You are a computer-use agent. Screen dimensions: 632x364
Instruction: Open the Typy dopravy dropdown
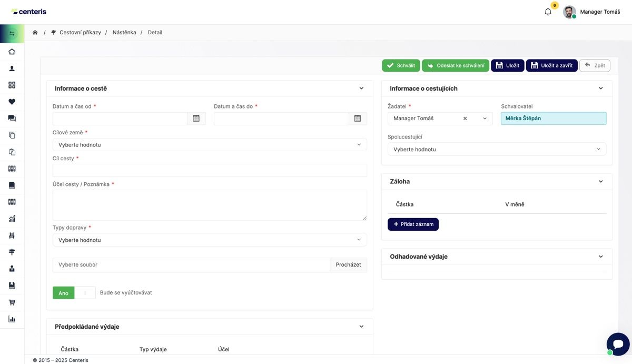pos(210,240)
